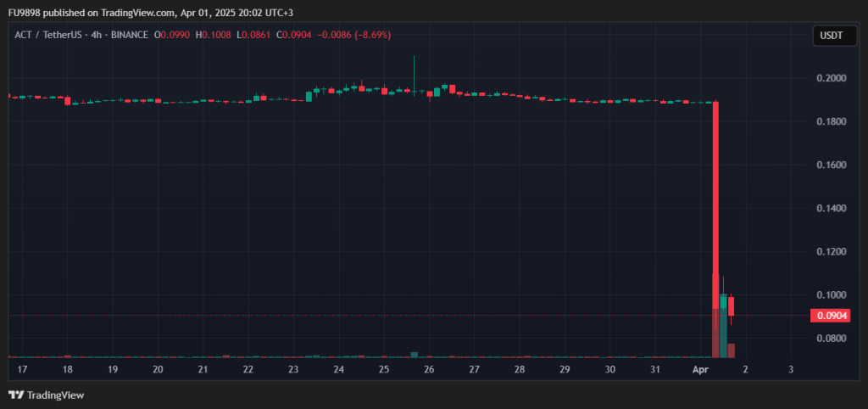Click the 4h interval label

(96, 35)
